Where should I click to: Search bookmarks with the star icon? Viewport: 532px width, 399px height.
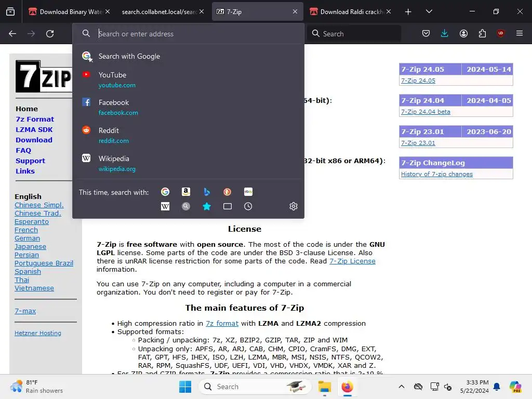(x=206, y=206)
